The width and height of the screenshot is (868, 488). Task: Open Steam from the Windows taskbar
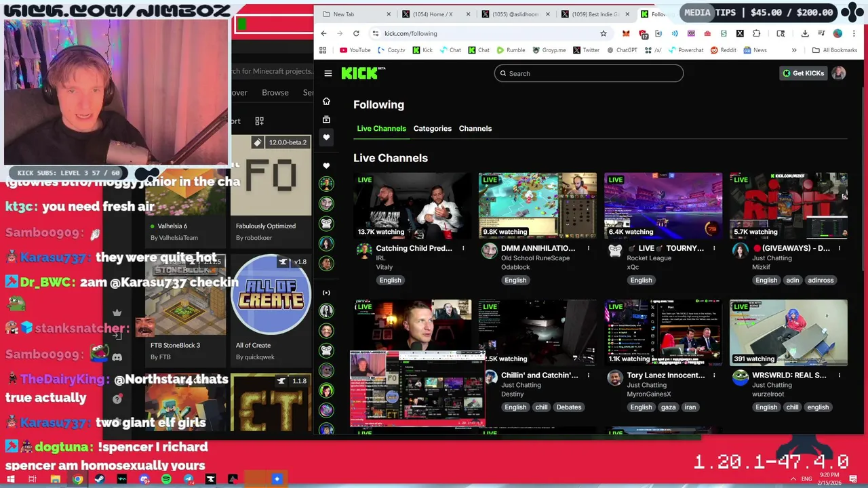click(100, 479)
